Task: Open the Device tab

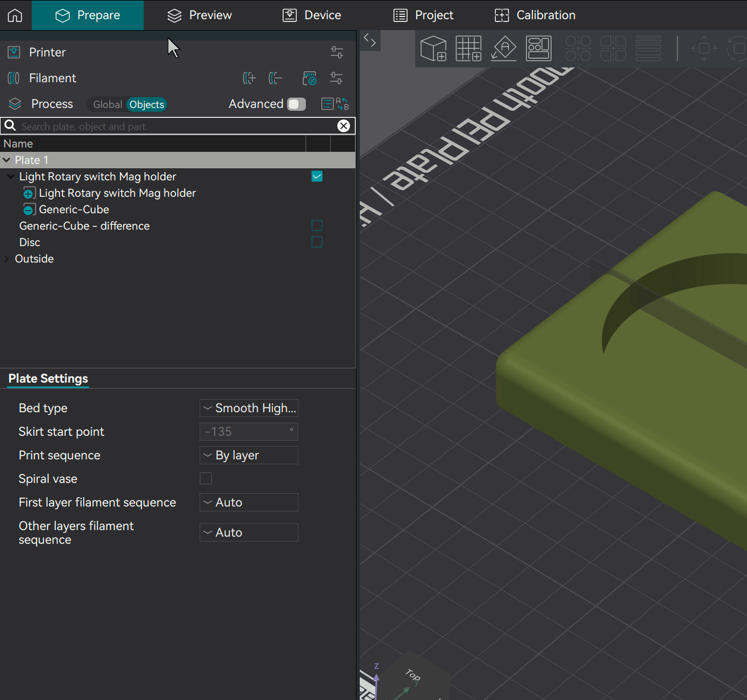Action: [312, 15]
